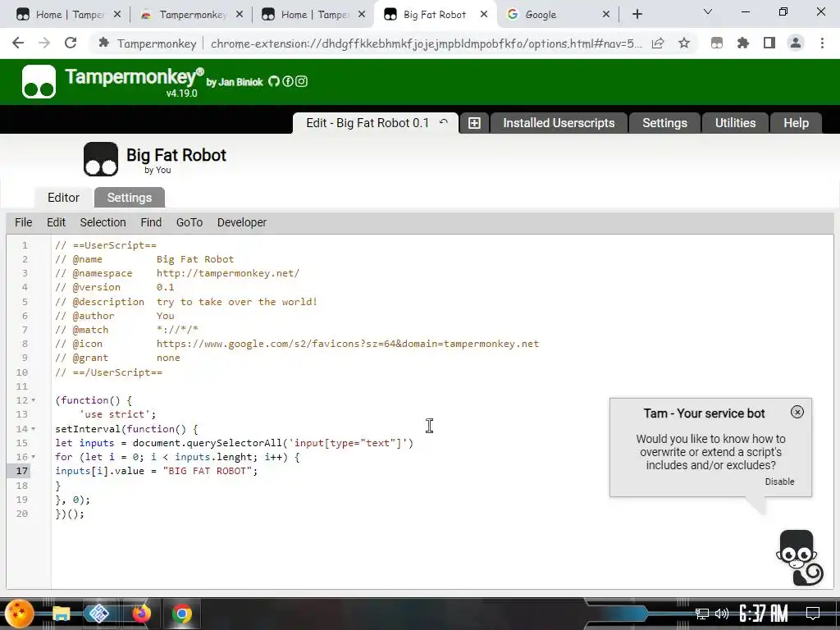This screenshot has width=840, height=630.
Task: Click the Big Fat Robot script icon
Action: pos(101,159)
